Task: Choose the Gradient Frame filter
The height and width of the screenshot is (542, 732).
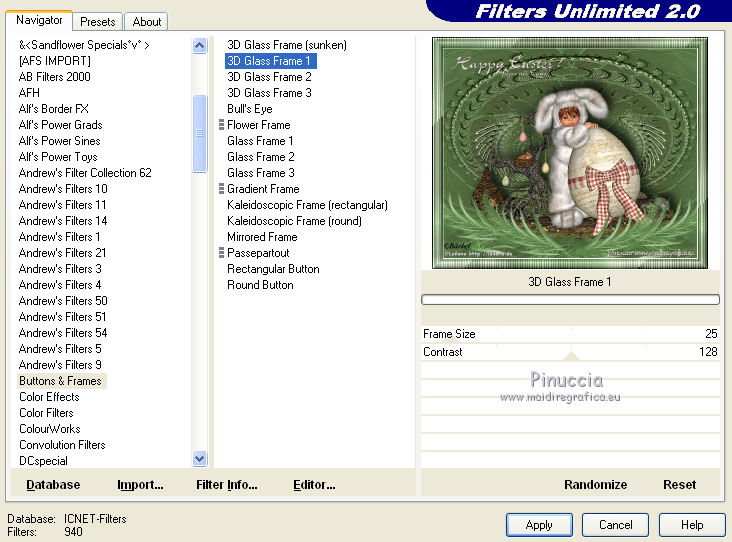Action: coord(263,189)
